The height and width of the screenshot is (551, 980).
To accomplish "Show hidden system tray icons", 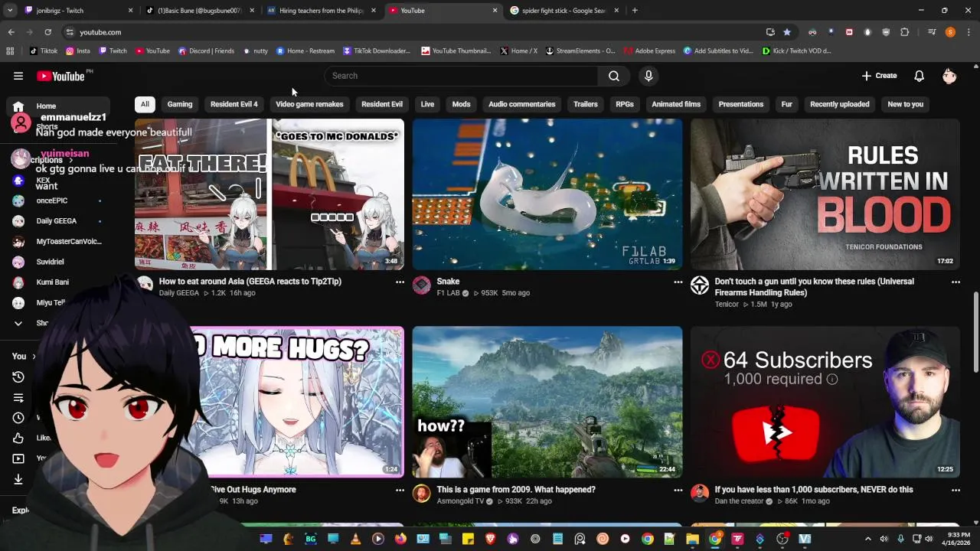I will coord(868,539).
